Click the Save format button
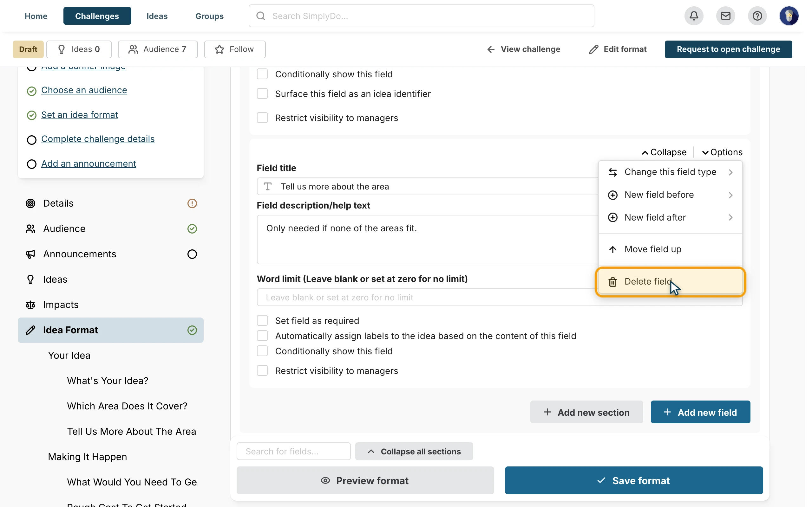This screenshot has height=507, width=812. [634, 480]
